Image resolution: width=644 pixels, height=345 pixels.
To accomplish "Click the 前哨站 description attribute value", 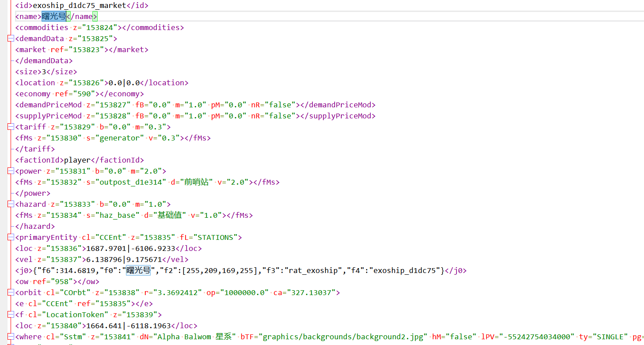I will pos(197,182).
